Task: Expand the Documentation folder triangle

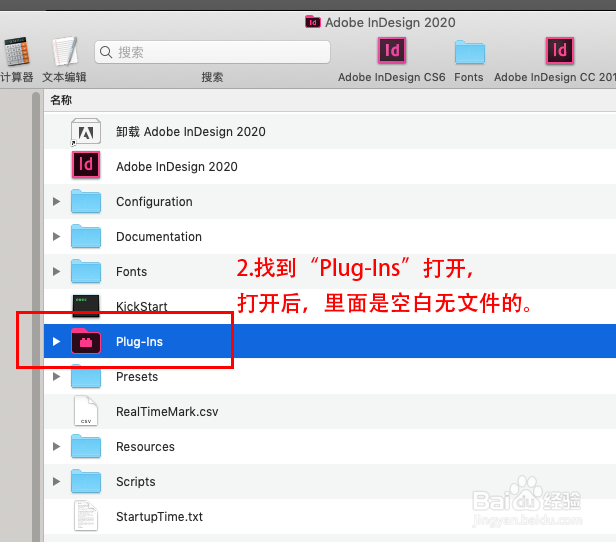Action: (x=57, y=236)
